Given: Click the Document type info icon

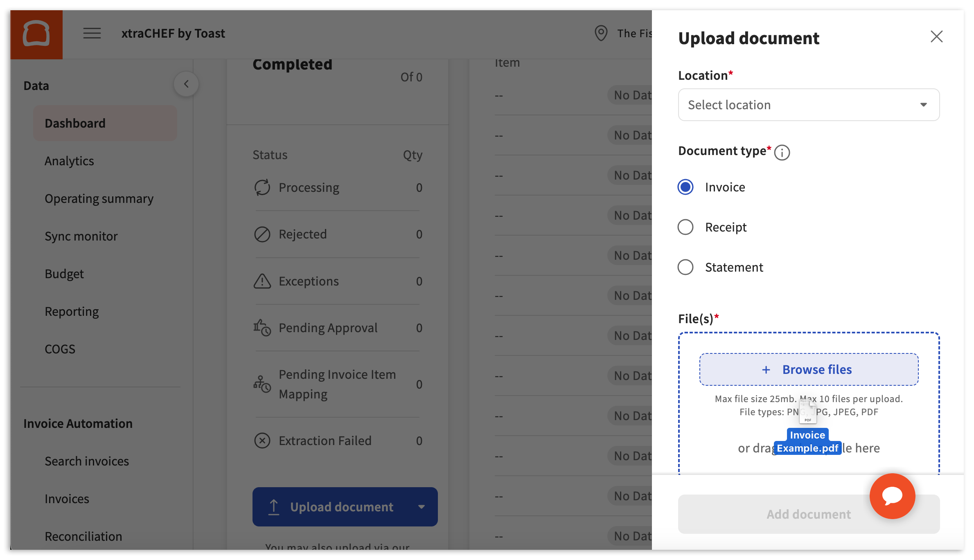Looking at the screenshot, I should tap(782, 153).
